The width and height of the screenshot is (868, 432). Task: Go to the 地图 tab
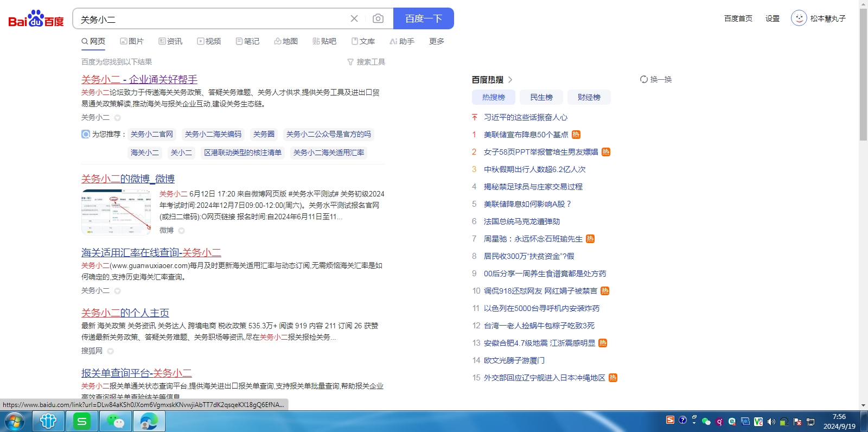coord(286,41)
